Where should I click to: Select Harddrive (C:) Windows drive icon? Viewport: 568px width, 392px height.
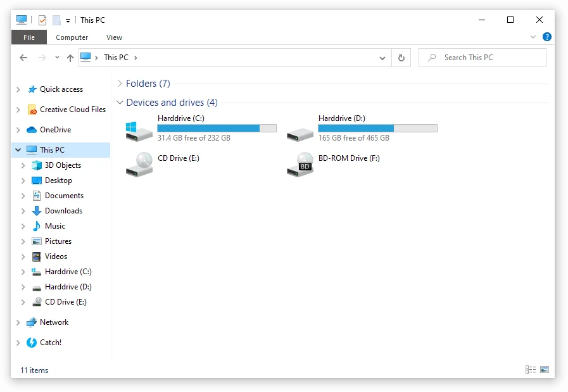(x=139, y=131)
